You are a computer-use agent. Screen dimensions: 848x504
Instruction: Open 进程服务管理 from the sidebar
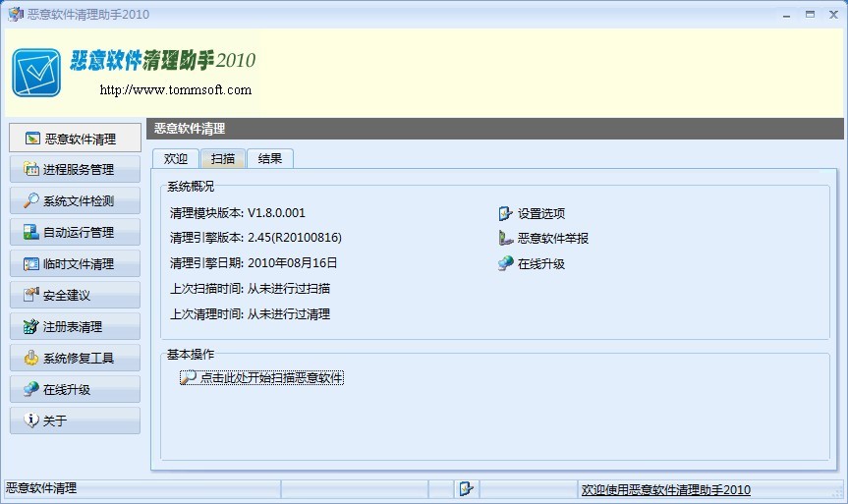pyautogui.click(x=75, y=170)
